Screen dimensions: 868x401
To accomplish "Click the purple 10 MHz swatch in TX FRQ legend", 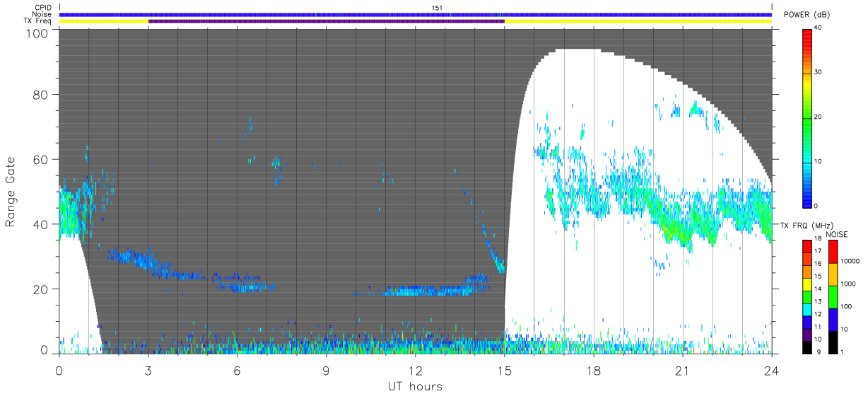I will coord(808,336).
